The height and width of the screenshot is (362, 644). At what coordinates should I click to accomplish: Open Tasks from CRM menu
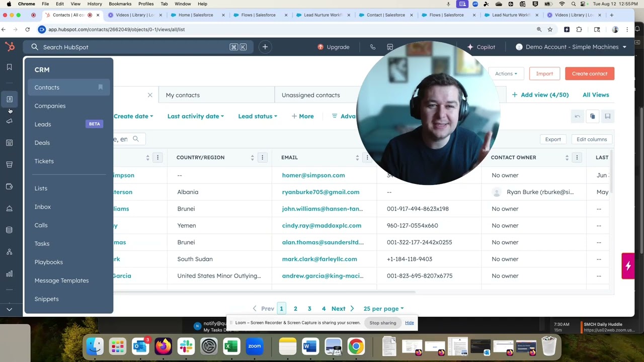[x=42, y=244]
